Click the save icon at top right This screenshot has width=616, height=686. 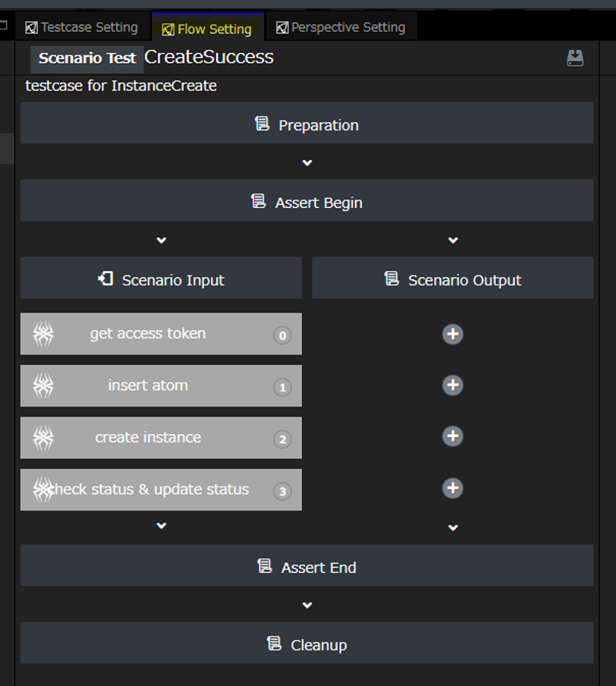575,58
